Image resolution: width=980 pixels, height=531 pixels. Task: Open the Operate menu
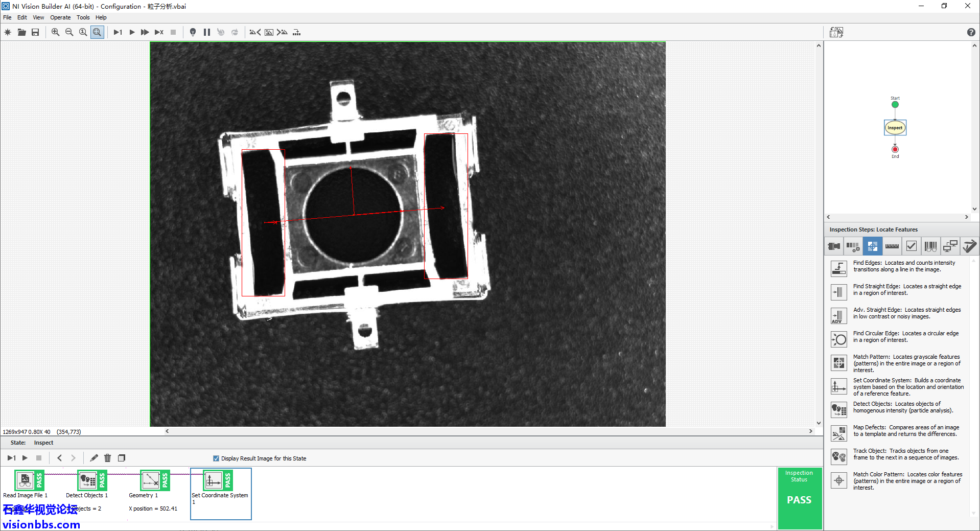[60, 17]
